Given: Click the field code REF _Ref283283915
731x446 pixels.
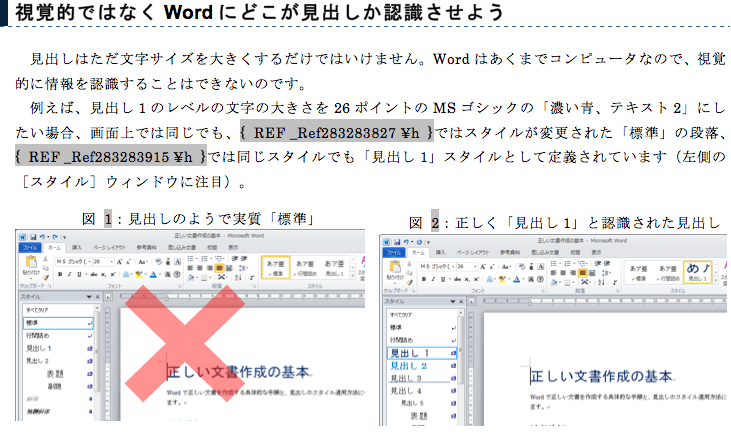Looking at the screenshot, I should coord(110,157).
